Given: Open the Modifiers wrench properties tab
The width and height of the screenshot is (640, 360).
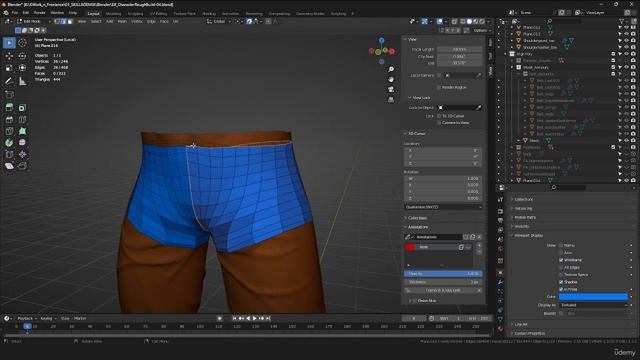Looking at the screenshot, I should click(500, 282).
